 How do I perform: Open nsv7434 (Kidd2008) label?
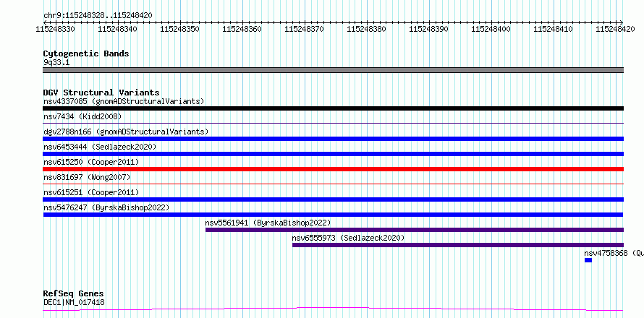82,116
